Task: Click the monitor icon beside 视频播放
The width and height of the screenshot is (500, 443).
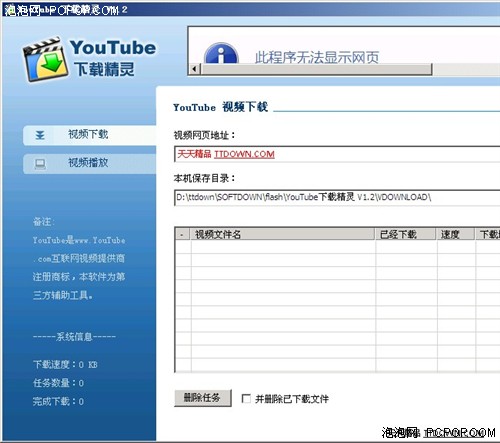Action: (40, 164)
